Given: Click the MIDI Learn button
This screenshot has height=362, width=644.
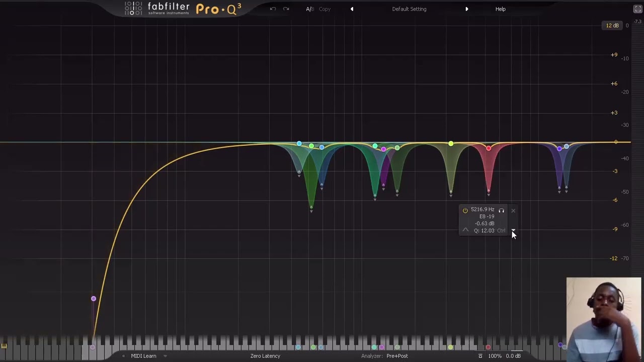Looking at the screenshot, I should [143, 356].
